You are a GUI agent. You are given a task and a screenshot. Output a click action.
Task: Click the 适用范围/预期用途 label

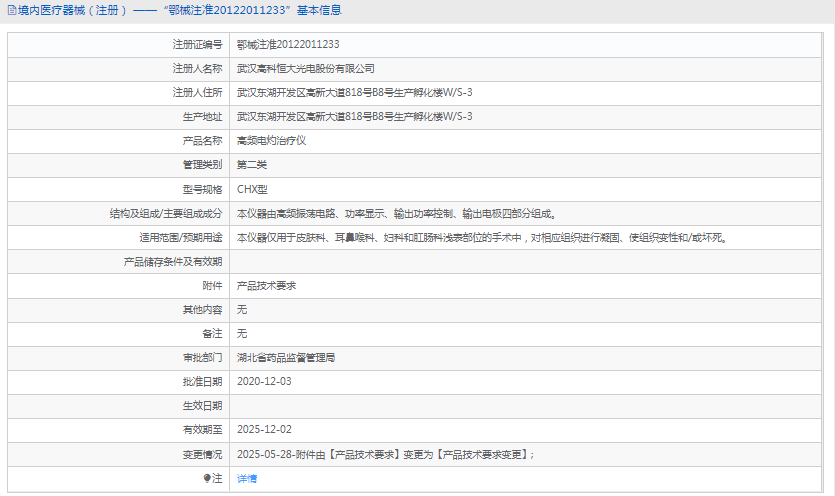point(181,238)
